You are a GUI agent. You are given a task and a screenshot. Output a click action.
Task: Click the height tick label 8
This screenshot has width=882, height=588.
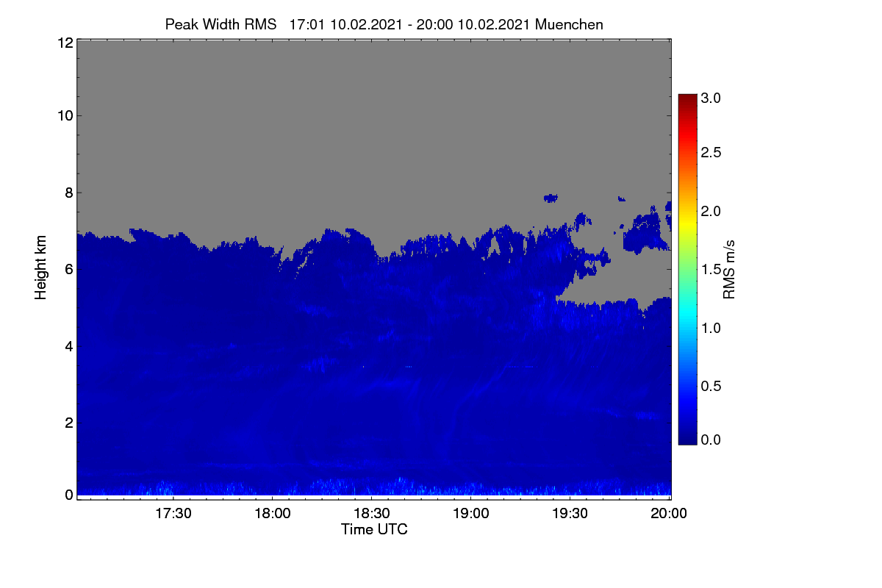pos(68,193)
